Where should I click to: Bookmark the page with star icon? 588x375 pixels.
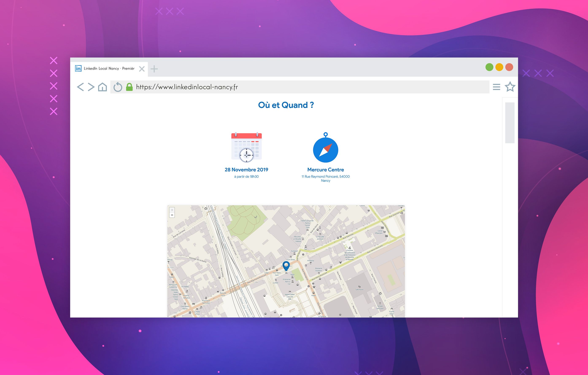coord(510,87)
